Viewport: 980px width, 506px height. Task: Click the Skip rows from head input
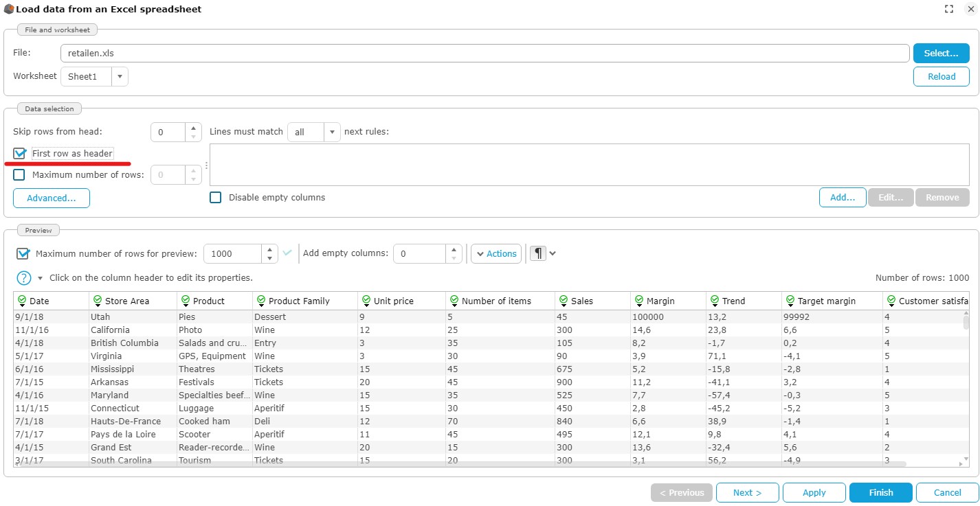(168, 132)
